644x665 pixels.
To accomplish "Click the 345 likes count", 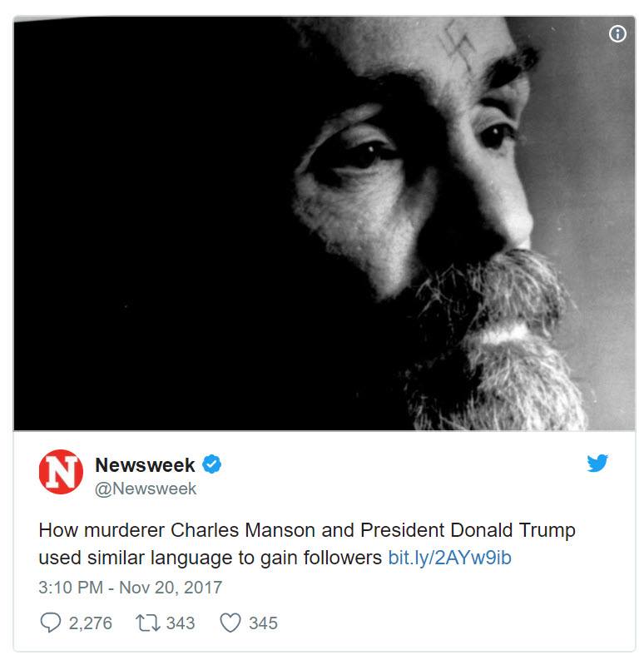I will coord(263,623).
